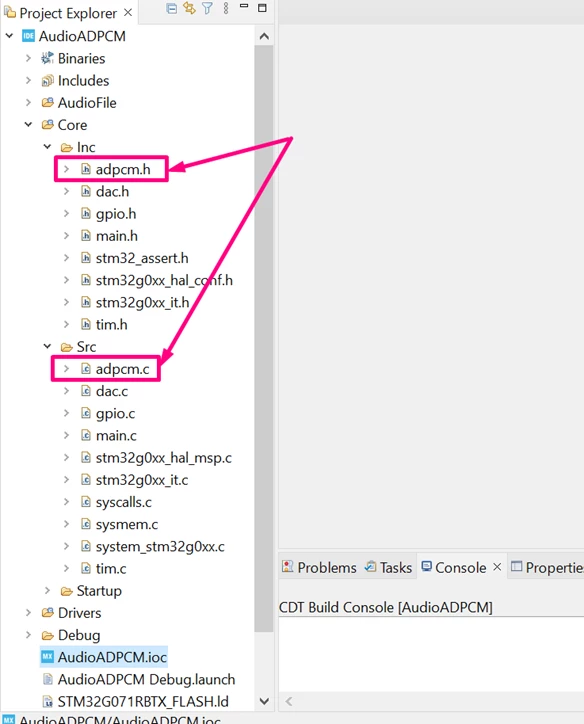The image size is (584, 724).
Task: Open the Properties tab
Action: [x=547, y=567]
